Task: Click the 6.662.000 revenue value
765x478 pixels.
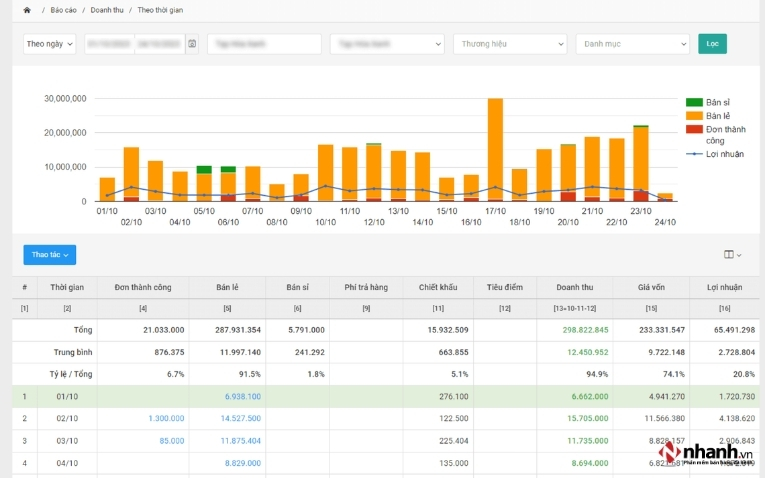Action: [x=590, y=397]
